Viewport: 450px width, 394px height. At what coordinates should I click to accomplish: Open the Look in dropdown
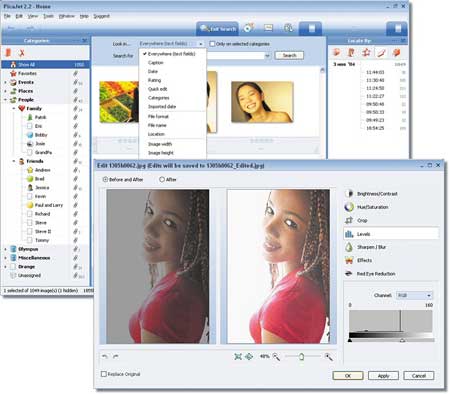(171, 44)
